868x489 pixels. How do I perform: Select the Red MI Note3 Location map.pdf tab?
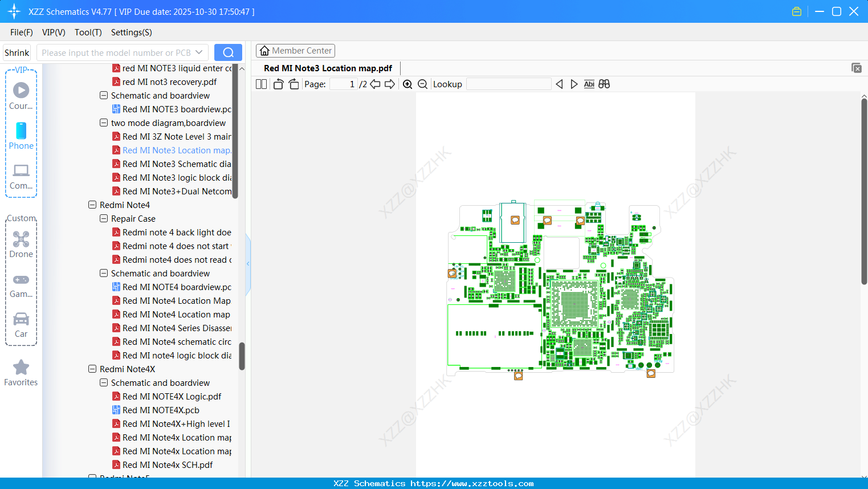(328, 68)
